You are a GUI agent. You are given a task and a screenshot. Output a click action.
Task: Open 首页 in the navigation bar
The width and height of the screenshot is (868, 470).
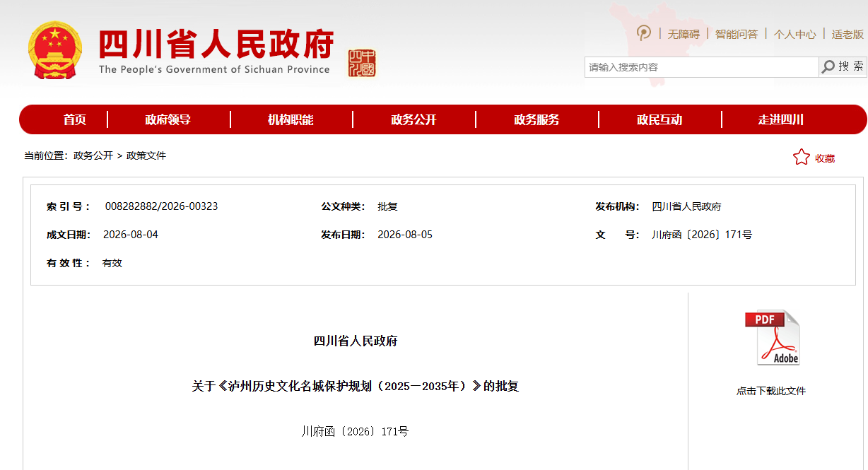click(74, 119)
